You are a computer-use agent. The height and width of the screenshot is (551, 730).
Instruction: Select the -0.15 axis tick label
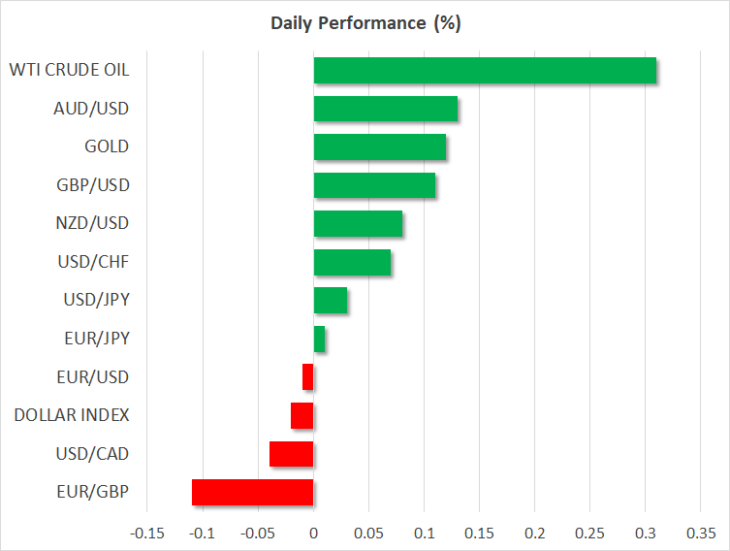(147, 533)
